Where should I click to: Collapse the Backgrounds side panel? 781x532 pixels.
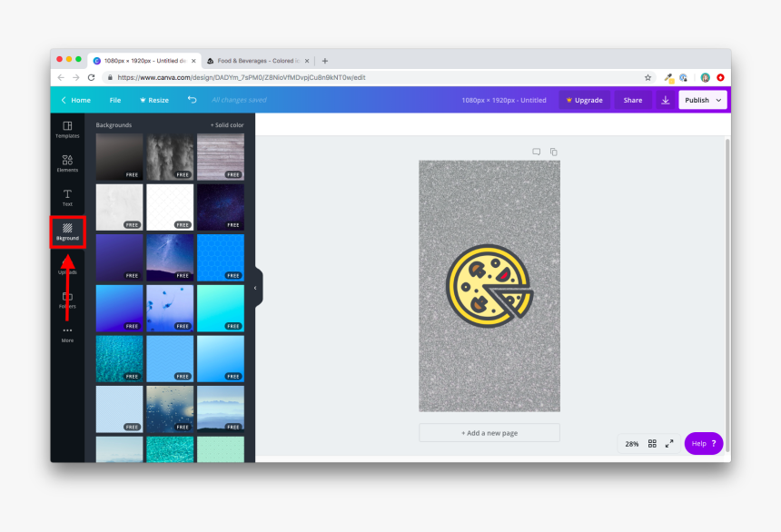255,288
